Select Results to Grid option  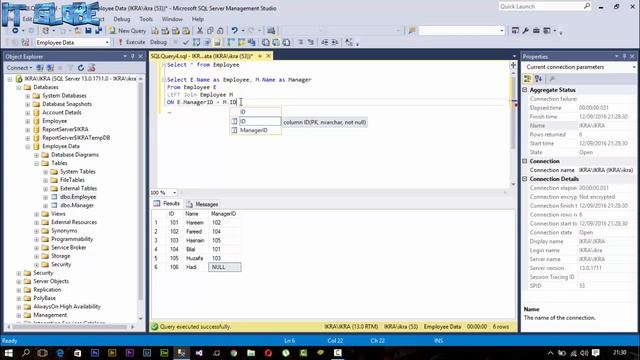point(276,42)
